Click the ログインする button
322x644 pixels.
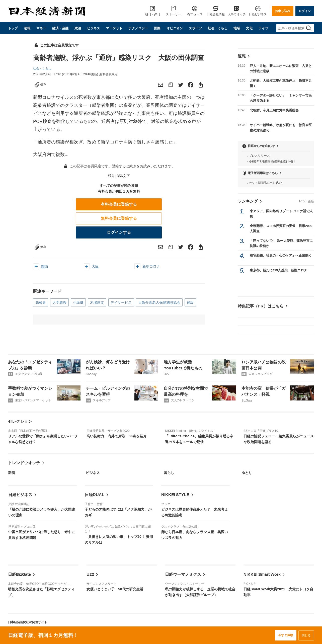click(119, 232)
